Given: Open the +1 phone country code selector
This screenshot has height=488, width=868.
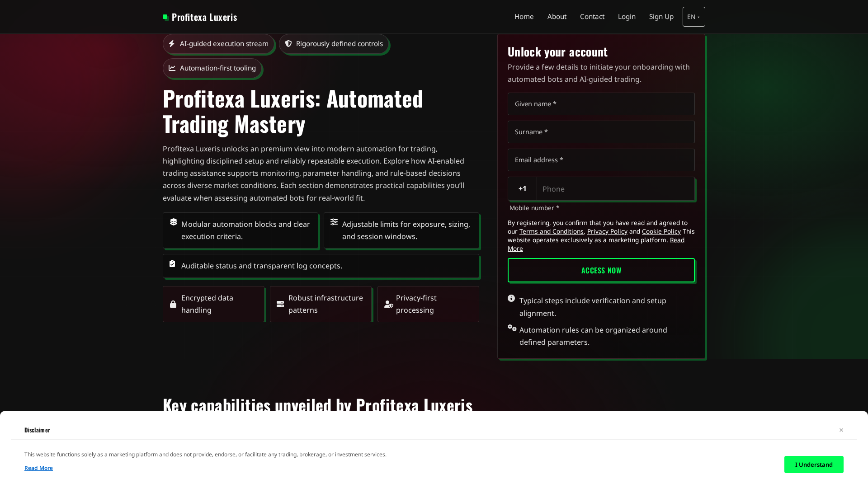Looking at the screenshot, I should click(x=522, y=189).
